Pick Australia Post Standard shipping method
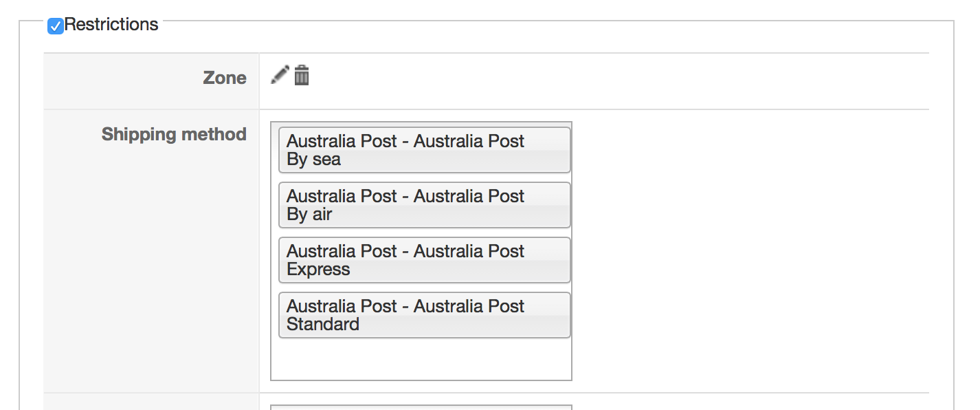Image resolution: width=980 pixels, height=410 pixels. click(x=424, y=315)
